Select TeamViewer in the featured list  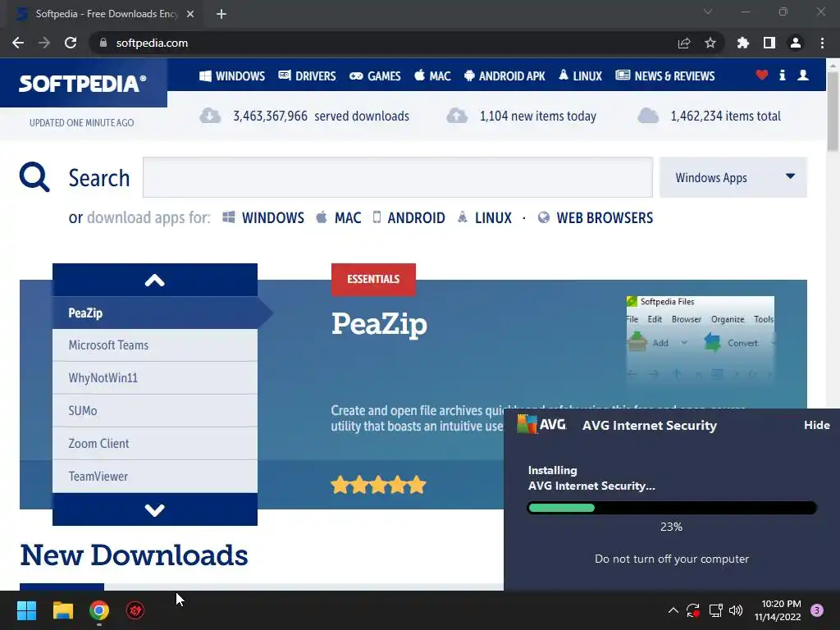pyautogui.click(x=155, y=477)
